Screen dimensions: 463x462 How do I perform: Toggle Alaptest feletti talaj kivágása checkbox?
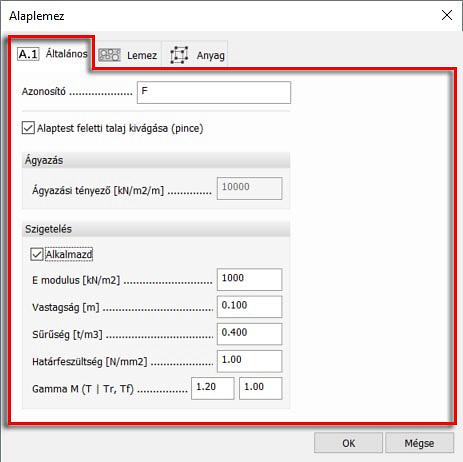[28, 128]
